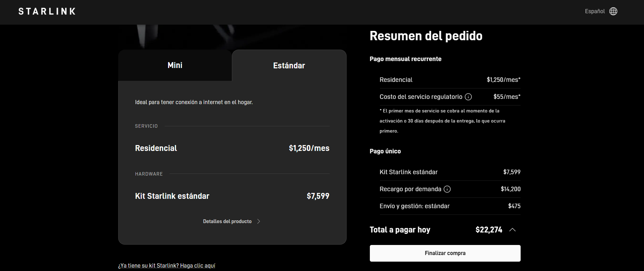The height and width of the screenshot is (271, 644).
Task: Click the Pago mensual recurrente heading
Action: tap(406, 59)
